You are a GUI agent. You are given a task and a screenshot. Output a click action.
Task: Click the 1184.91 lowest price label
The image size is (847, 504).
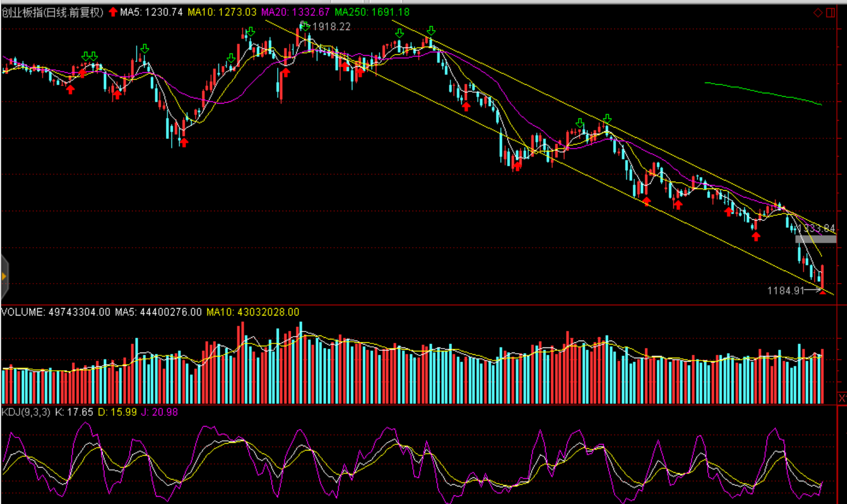785,290
